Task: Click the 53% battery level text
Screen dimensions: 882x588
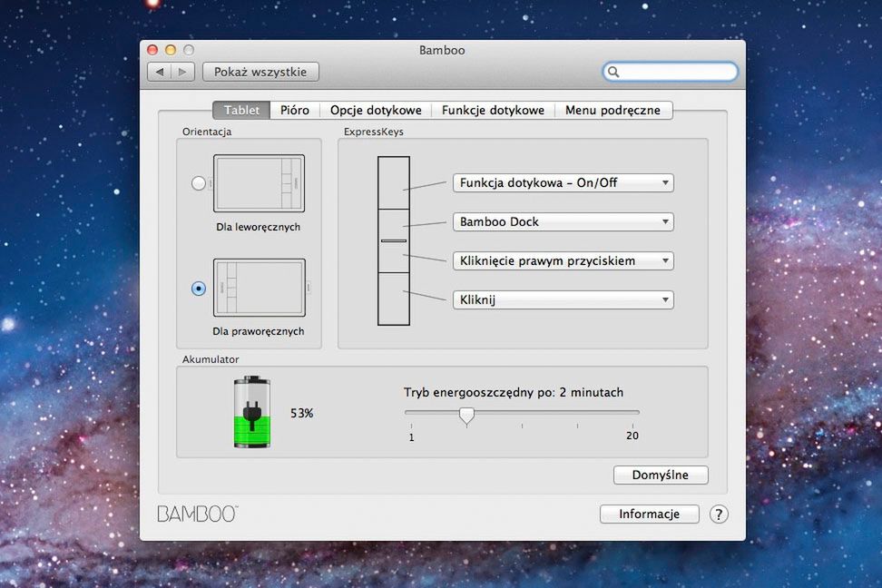Action: tap(301, 413)
